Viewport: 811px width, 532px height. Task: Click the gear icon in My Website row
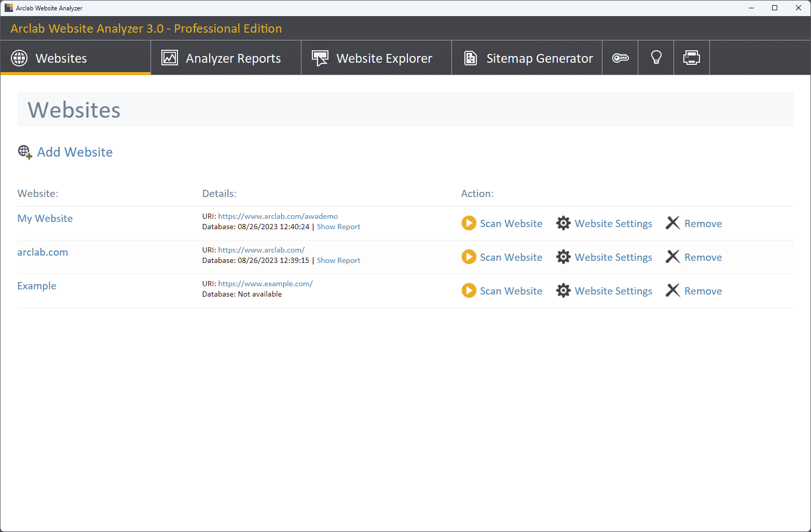563,223
